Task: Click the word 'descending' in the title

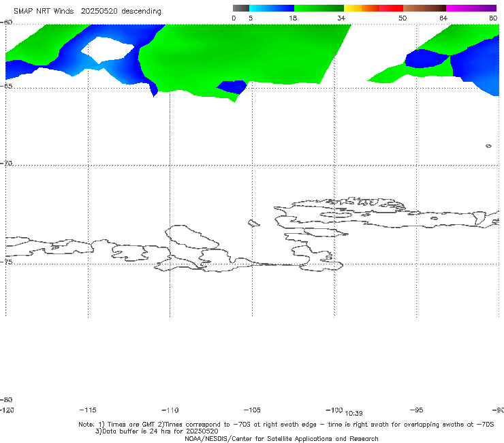Action: point(142,12)
